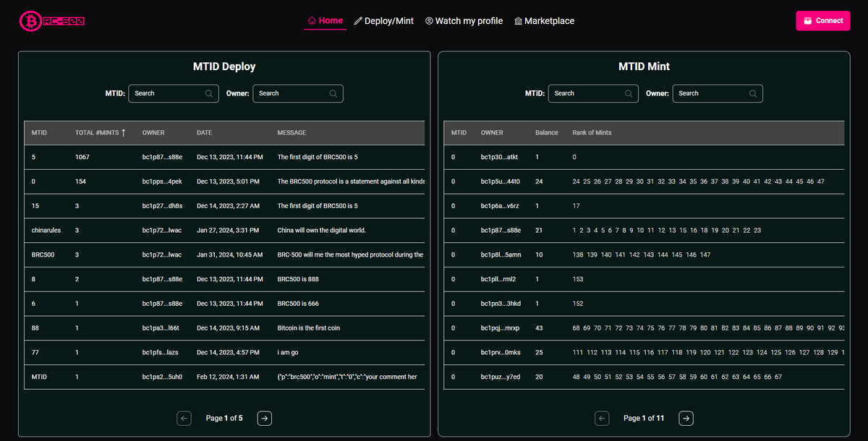Click message 'Bitcoin is the first coin'
This screenshot has height=441, width=868.
[x=309, y=328]
